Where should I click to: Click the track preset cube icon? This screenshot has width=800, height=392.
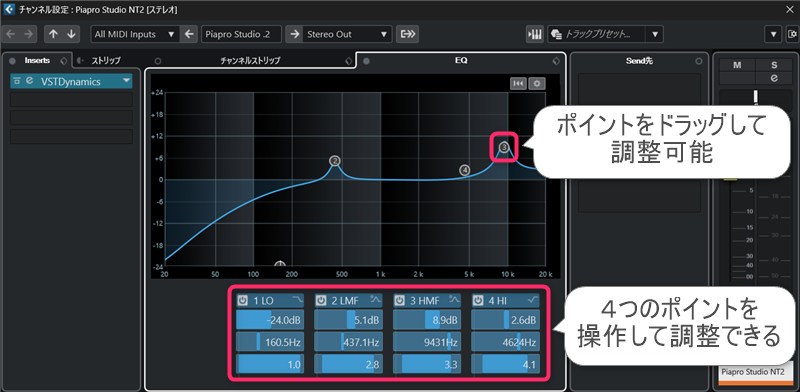557,34
